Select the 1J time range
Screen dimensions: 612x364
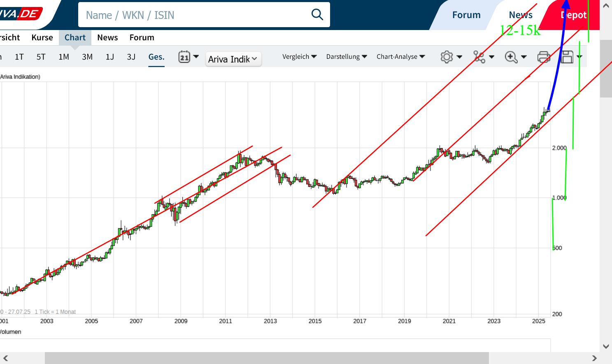click(x=110, y=57)
